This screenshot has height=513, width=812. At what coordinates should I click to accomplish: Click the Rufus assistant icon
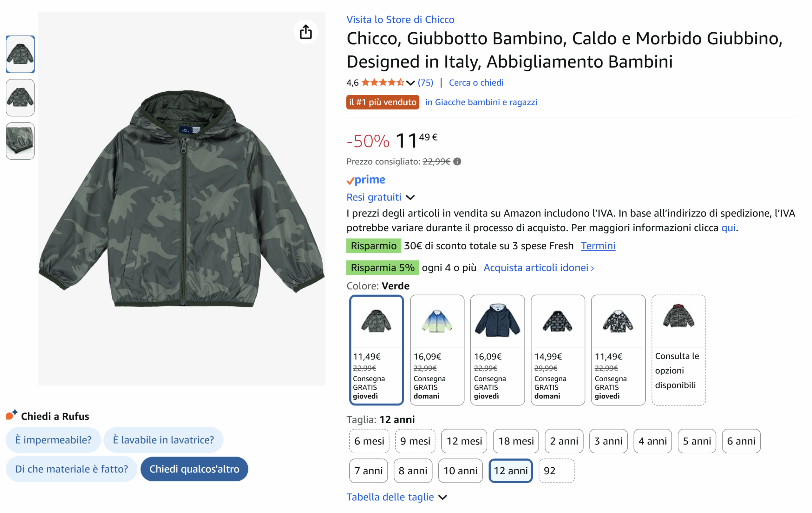(x=11, y=415)
